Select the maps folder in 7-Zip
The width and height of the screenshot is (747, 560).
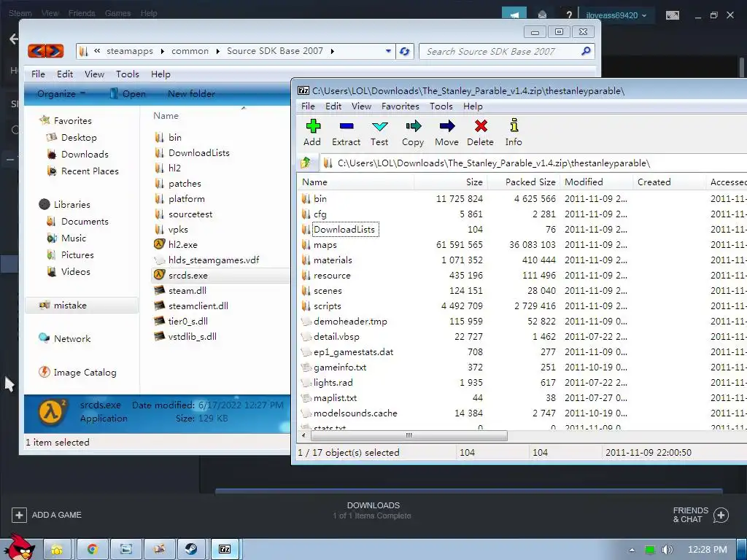tap(325, 245)
